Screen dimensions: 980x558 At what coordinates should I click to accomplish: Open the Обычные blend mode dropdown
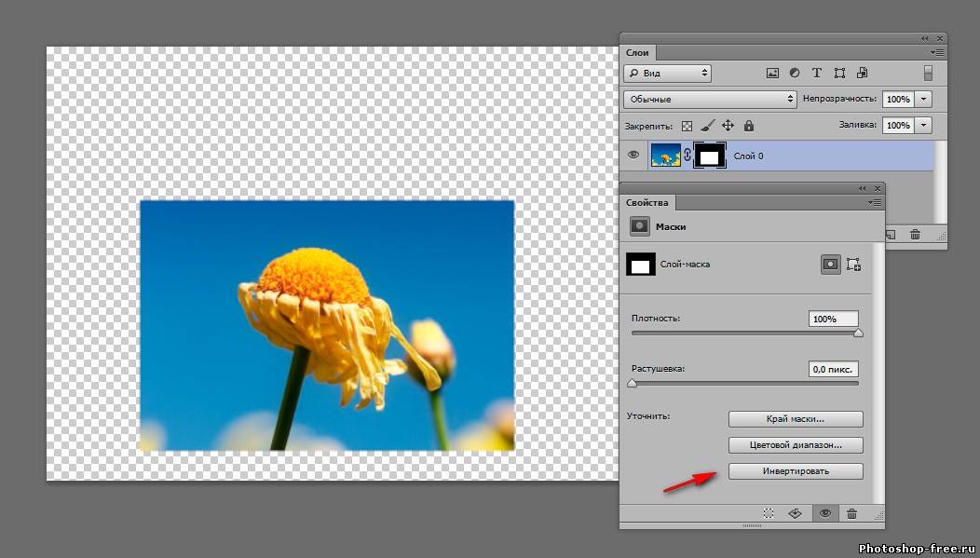[x=711, y=99]
